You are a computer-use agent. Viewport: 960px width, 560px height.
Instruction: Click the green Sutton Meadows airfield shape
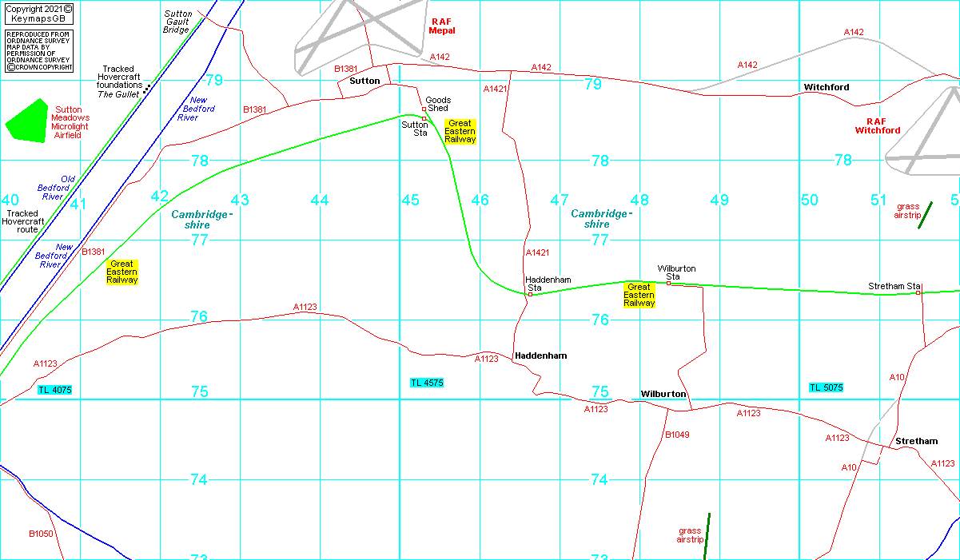(26, 121)
